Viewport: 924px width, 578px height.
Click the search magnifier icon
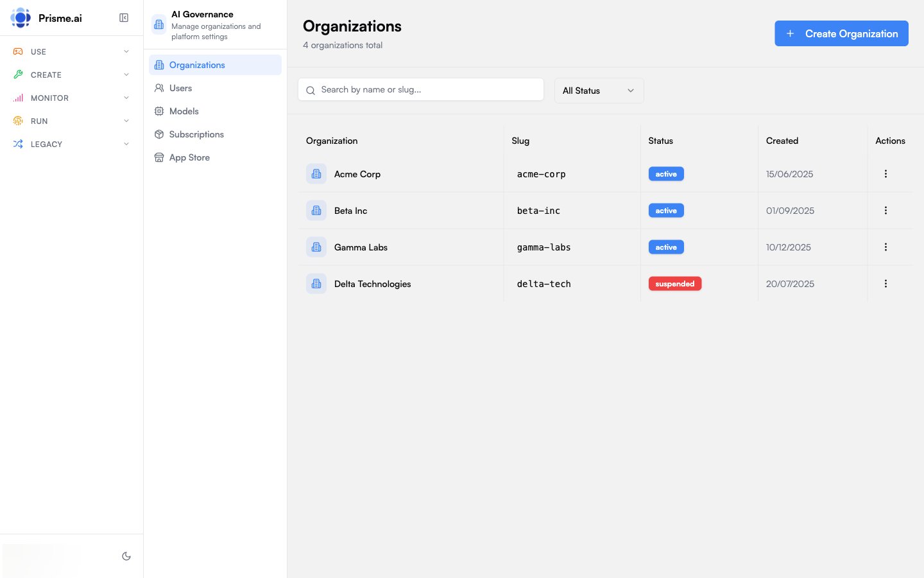click(311, 91)
